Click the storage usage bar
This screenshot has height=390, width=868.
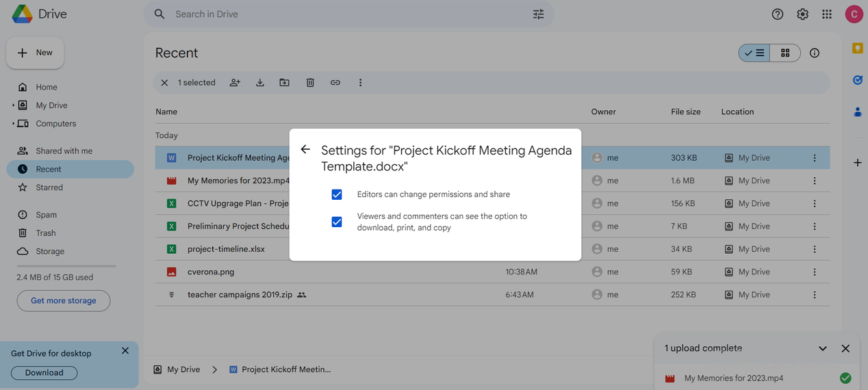click(66, 266)
